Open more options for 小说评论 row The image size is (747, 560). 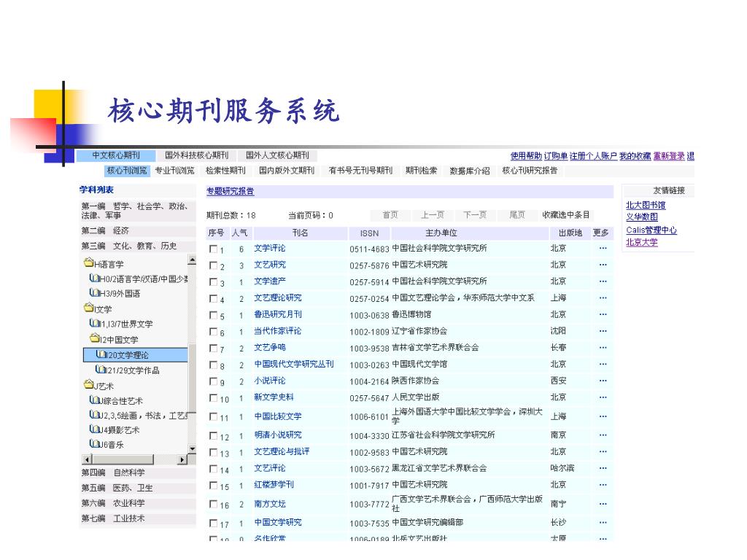point(603,381)
